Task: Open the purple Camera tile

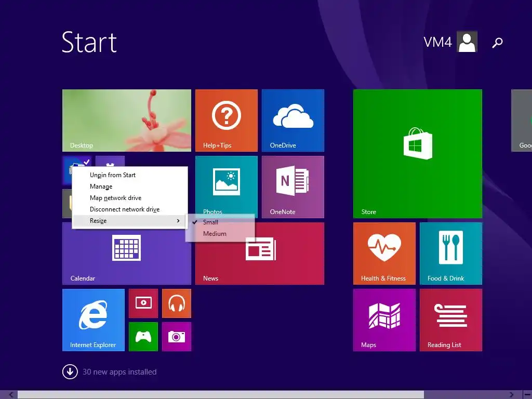Action: 177,337
